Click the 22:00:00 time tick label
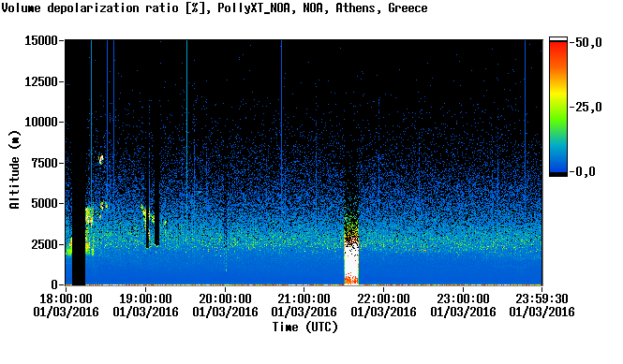Image resolution: width=623 pixels, height=364 pixels. pos(383,298)
